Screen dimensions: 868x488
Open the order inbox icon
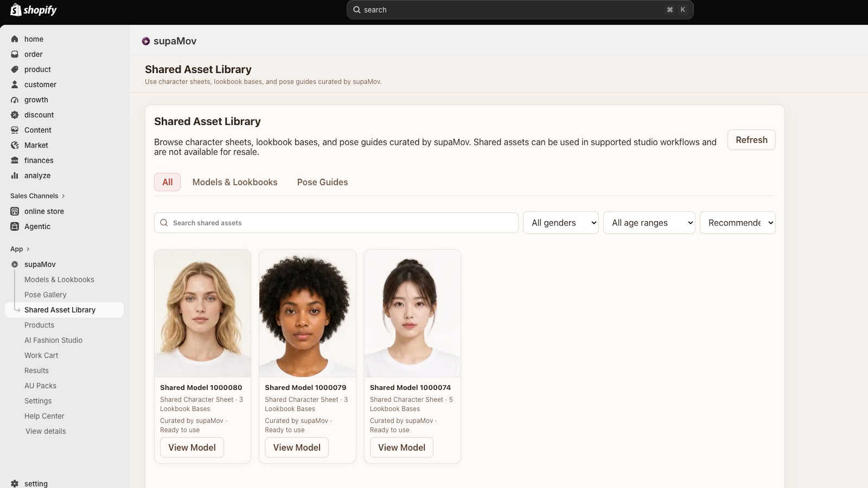click(x=15, y=54)
